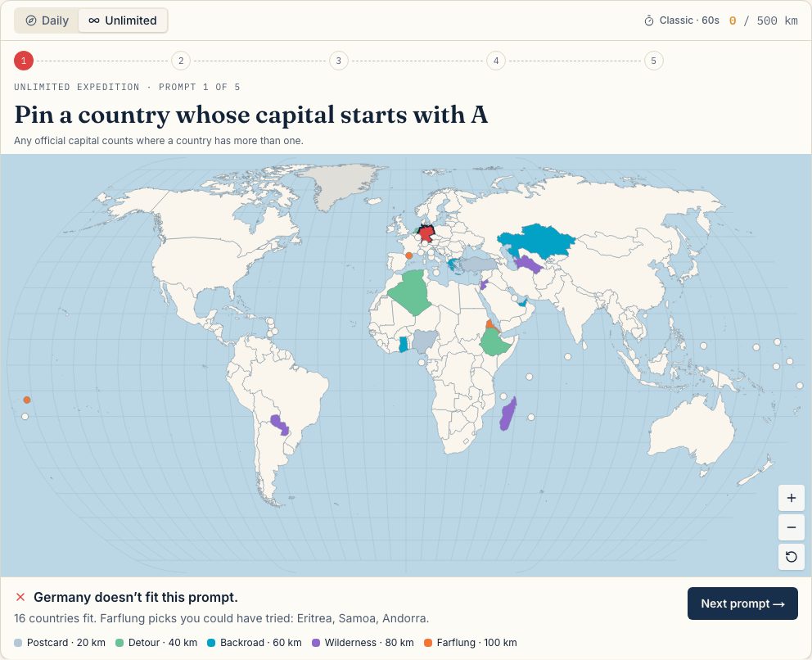Pin Australia on the map
Screen dimensions: 812x660
(692, 431)
